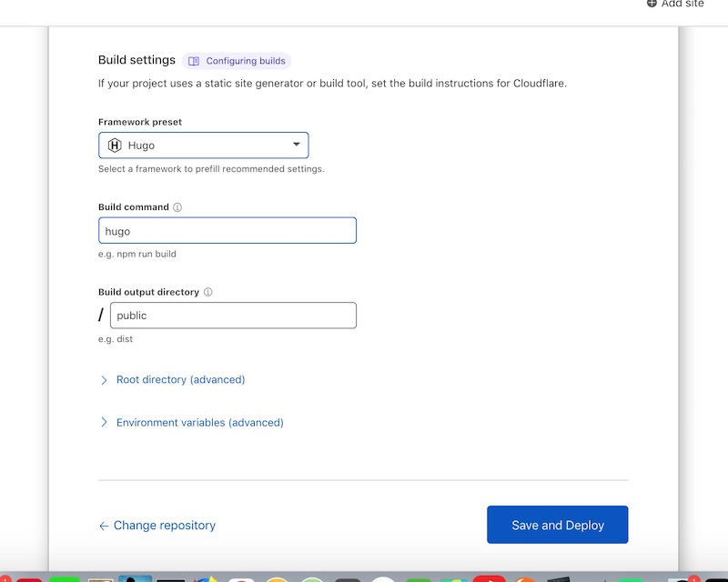Click the Build output directory info icon
The image size is (728, 582).
(208, 292)
